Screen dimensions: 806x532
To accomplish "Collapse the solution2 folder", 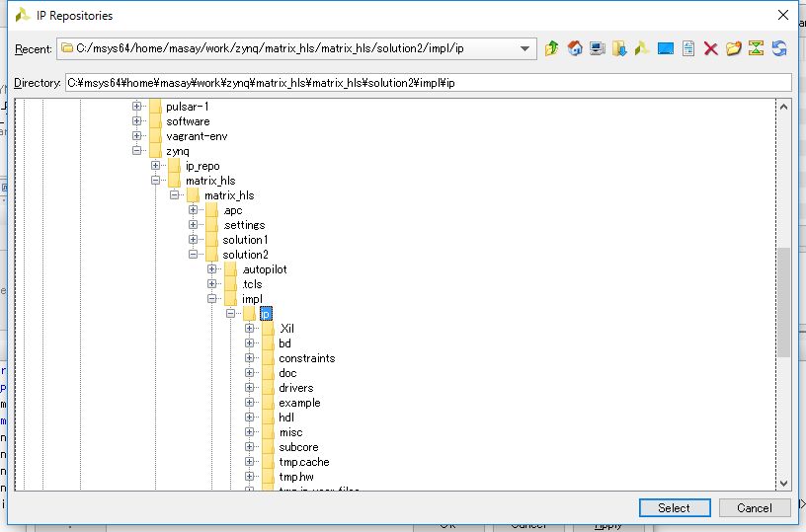I will [x=194, y=255].
